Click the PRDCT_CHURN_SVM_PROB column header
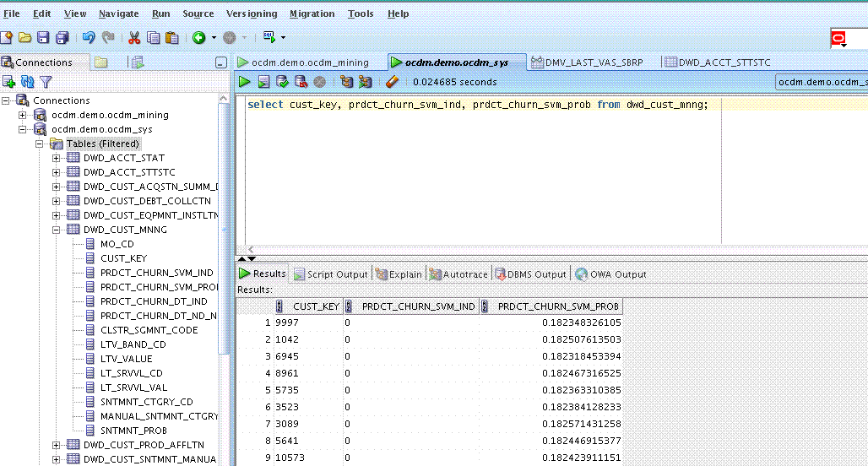The height and width of the screenshot is (466, 868). tap(558, 306)
